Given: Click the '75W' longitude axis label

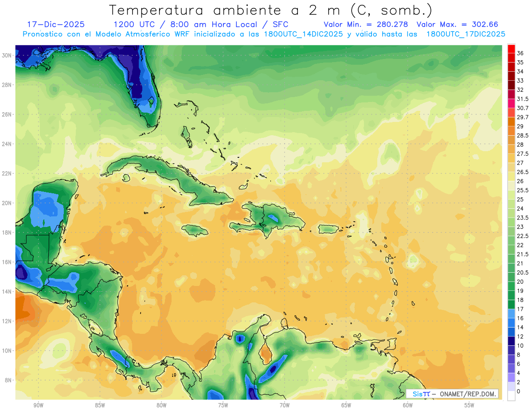Looking at the screenshot, I should tap(223, 405).
